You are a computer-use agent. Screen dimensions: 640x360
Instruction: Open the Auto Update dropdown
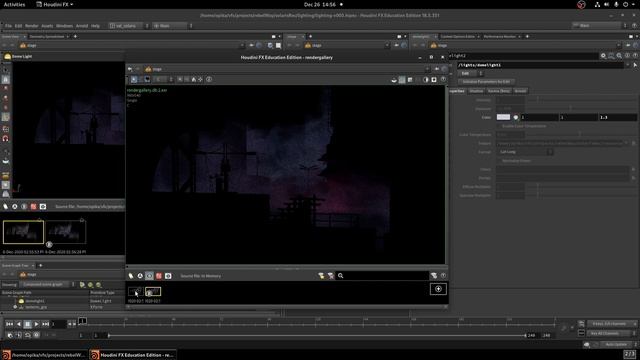point(618,344)
